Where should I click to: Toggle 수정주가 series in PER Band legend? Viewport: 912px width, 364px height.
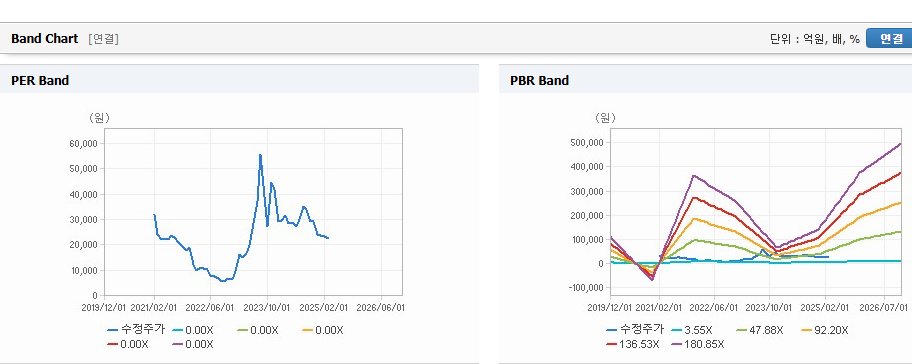(136, 330)
